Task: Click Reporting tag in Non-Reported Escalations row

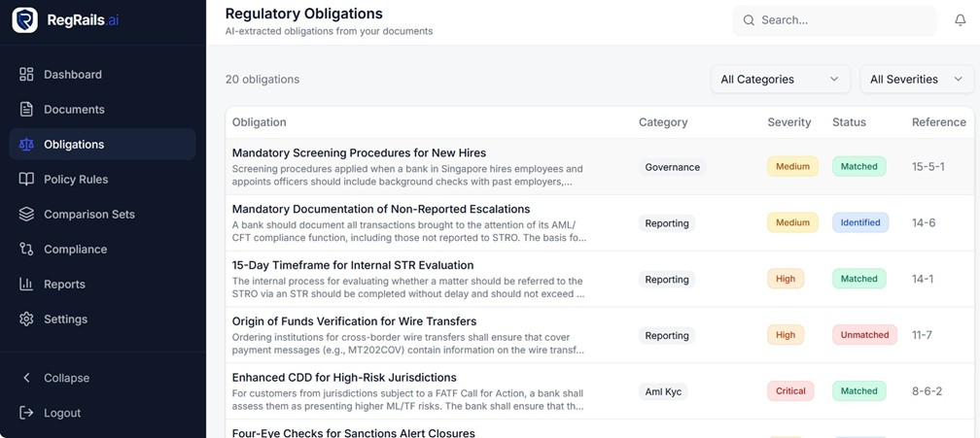Action: pos(666,223)
